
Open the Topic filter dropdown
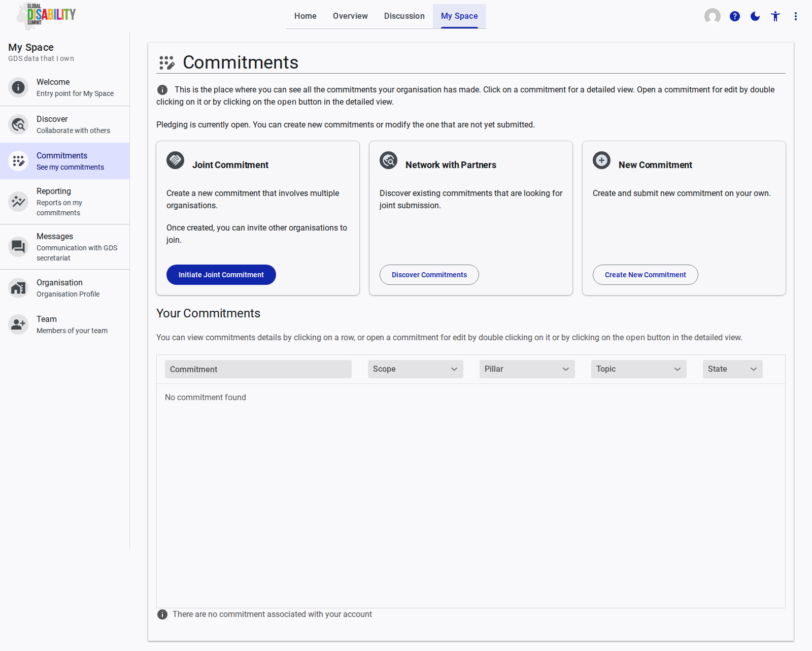tap(638, 369)
